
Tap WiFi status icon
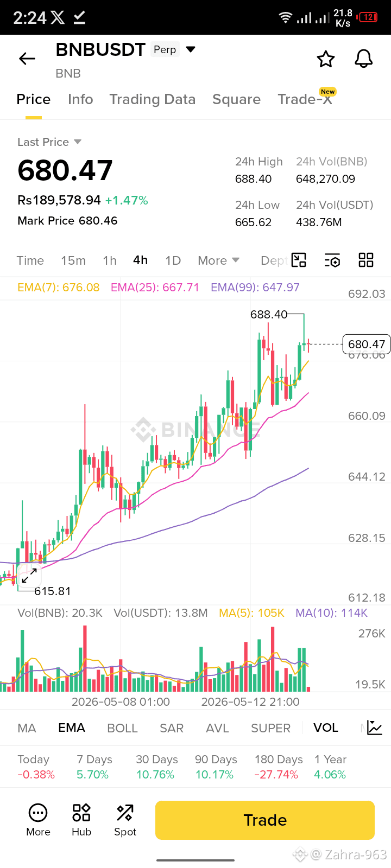285,18
